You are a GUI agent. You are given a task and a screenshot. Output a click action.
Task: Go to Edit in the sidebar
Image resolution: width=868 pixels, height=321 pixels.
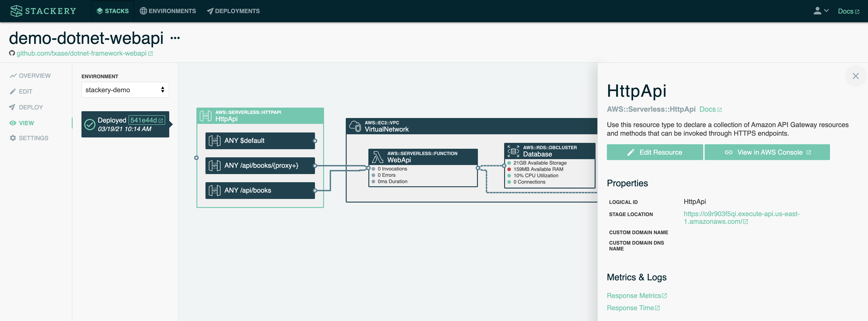click(x=21, y=92)
